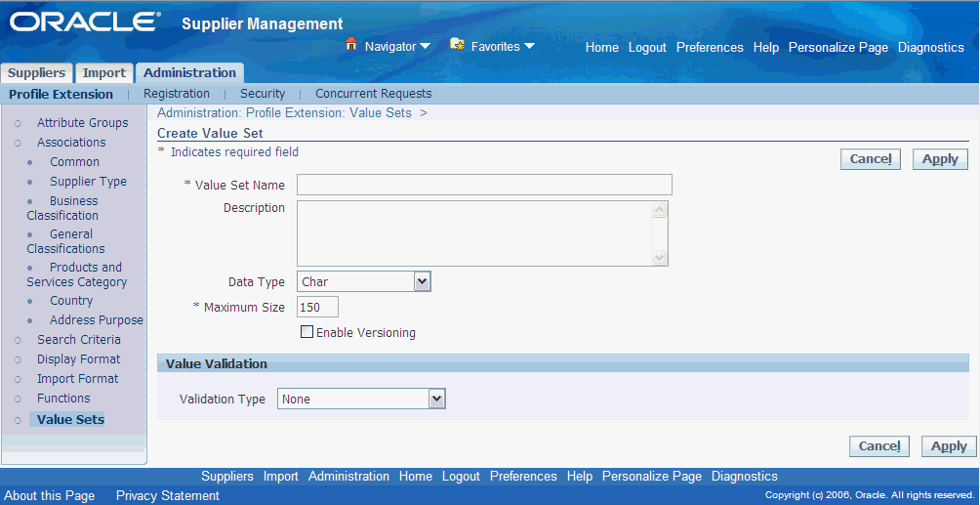Select Supplier Type in sidebar

tap(88, 182)
